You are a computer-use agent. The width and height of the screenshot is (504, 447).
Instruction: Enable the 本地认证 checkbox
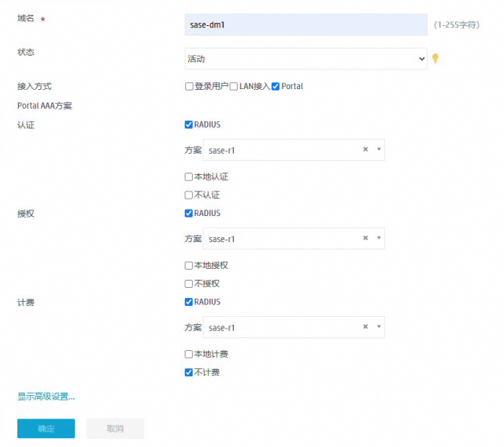[189, 177]
